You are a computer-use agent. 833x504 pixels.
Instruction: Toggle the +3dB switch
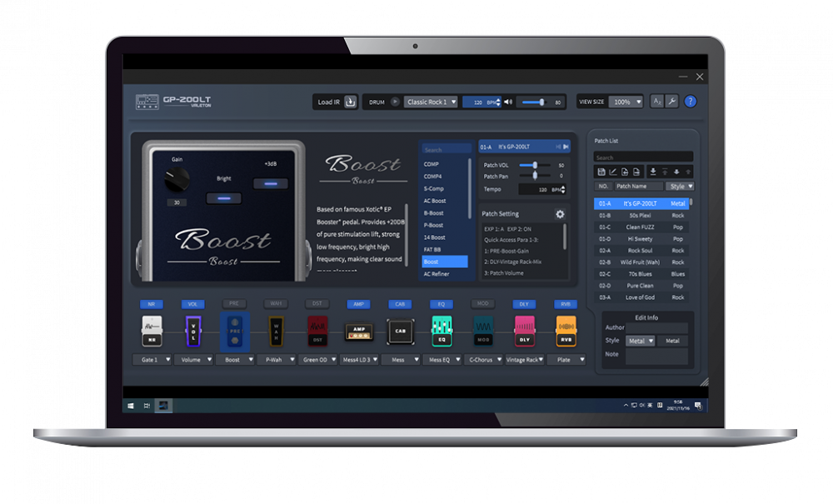(x=271, y=184)
